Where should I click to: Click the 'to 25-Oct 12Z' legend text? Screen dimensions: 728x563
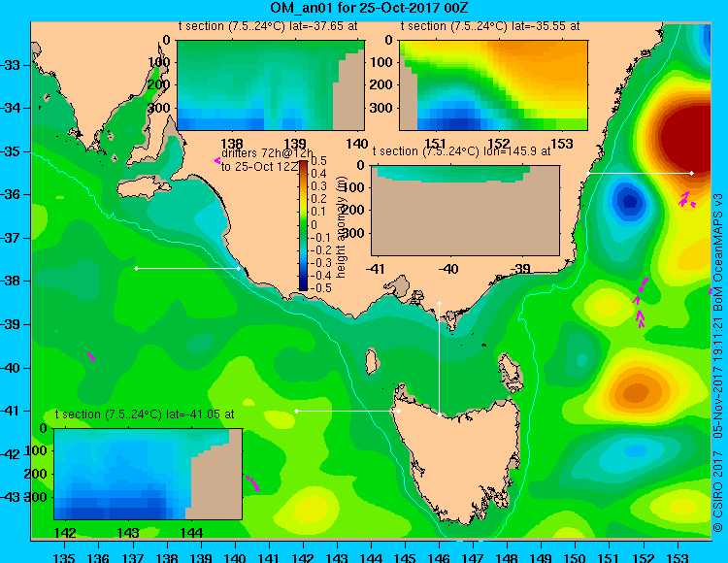(259, 167)
